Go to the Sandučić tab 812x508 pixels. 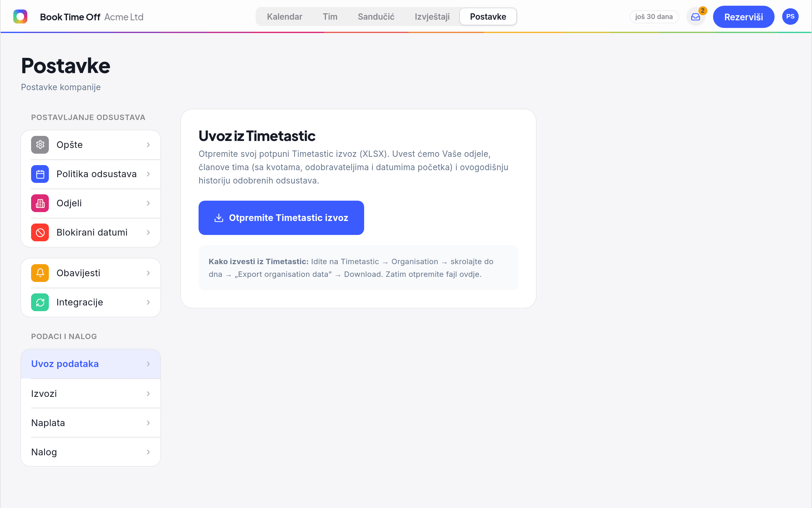(376, 17)
